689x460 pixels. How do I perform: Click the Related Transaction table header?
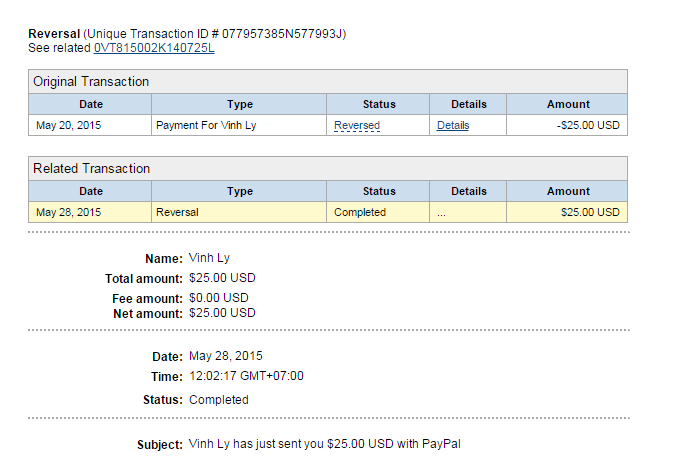click(91, 168)
